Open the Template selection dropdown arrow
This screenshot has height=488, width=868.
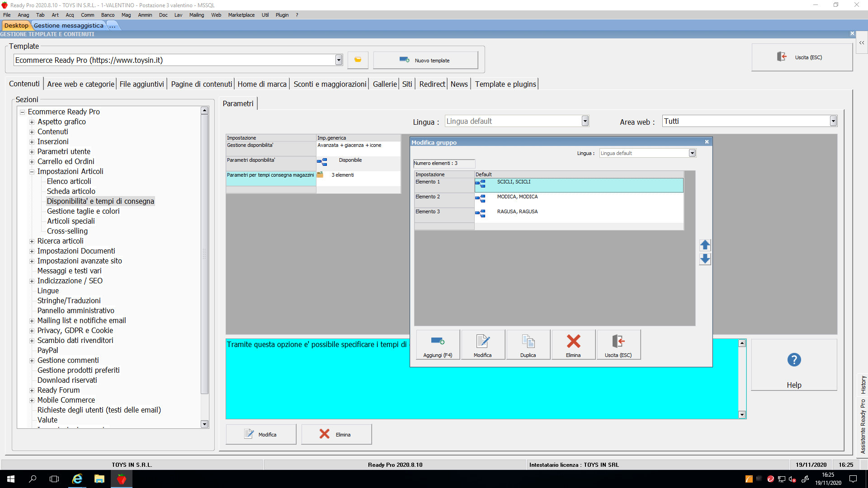339,60
